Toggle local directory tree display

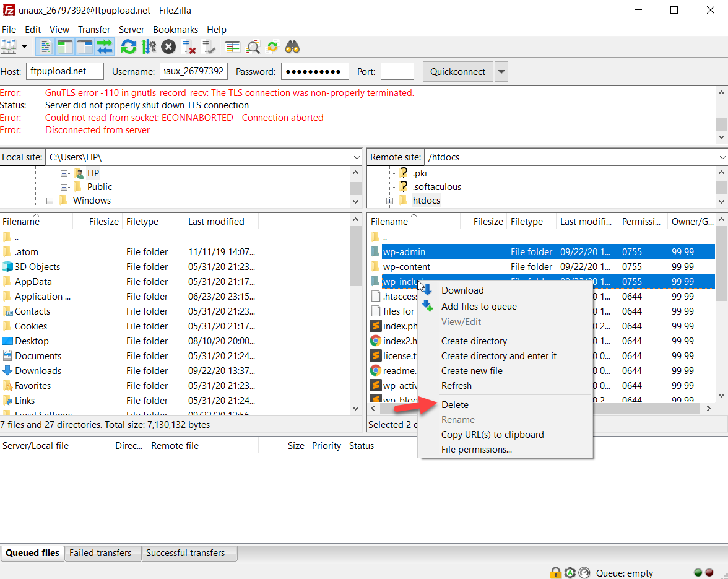pyautogui.click(x=65, y=47)
